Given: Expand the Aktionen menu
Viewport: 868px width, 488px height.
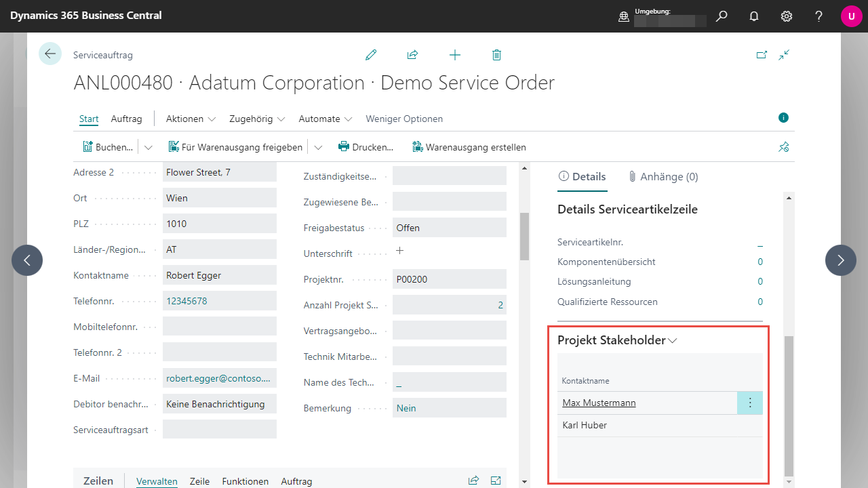Looking at the screenshot, I should [191, 119].
